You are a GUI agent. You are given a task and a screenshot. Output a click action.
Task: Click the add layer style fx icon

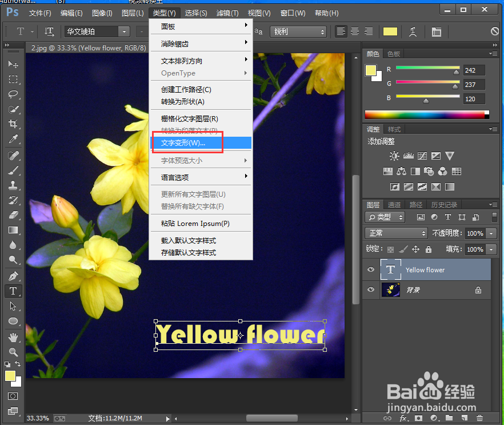pos(403,418)
